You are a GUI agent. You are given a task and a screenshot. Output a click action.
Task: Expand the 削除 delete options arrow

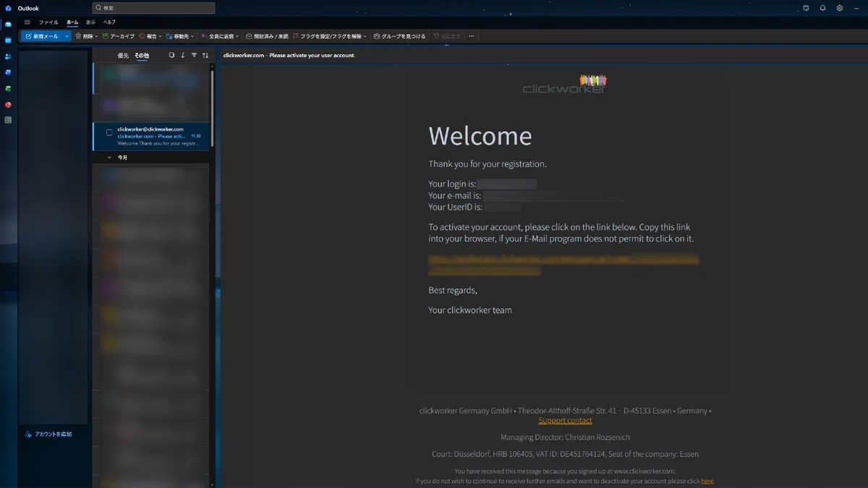[x=97, y=36]
